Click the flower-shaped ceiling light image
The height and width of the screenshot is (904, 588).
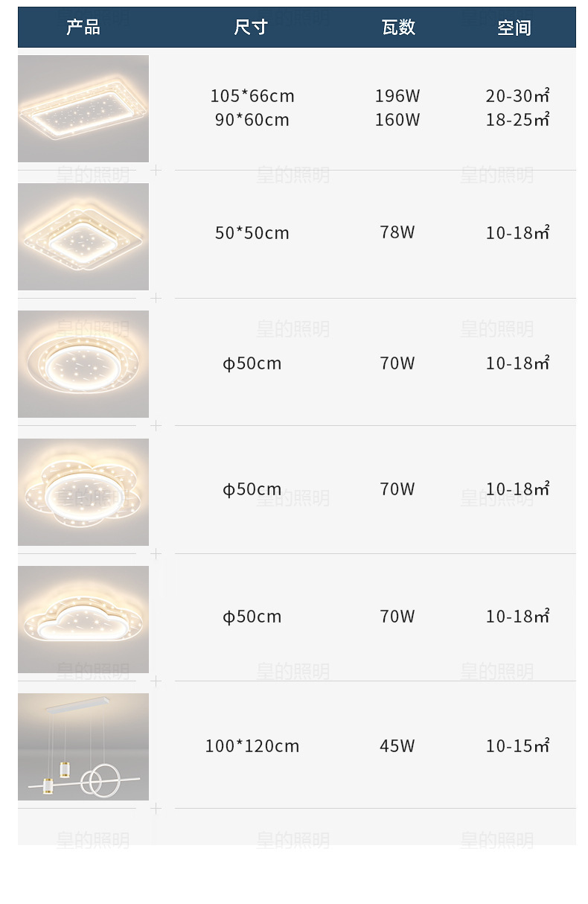(x=83, y=492)
